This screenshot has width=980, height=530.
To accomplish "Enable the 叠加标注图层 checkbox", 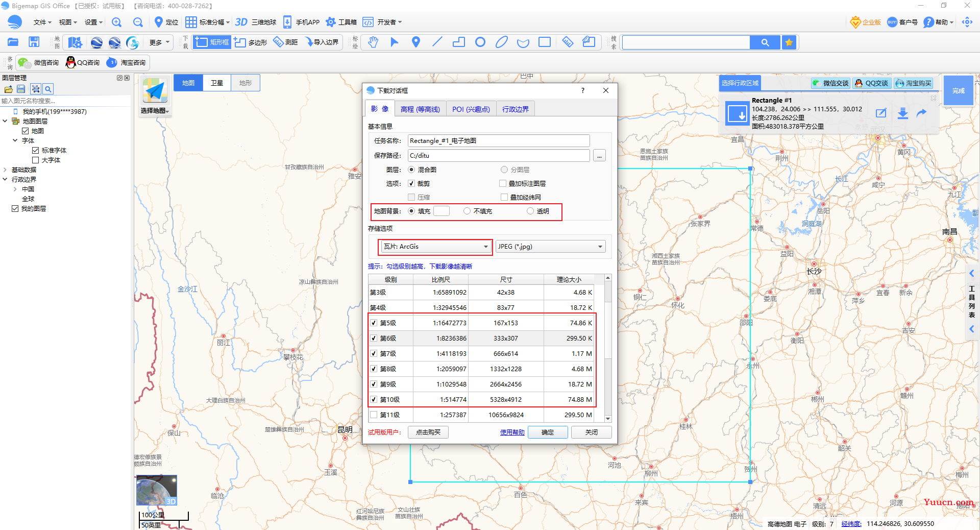I will (503, 184).
